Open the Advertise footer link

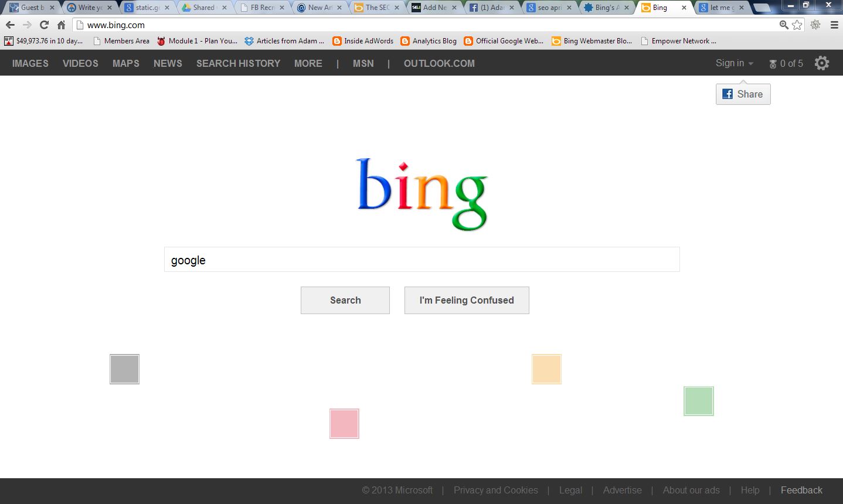(x=623, y=490)
